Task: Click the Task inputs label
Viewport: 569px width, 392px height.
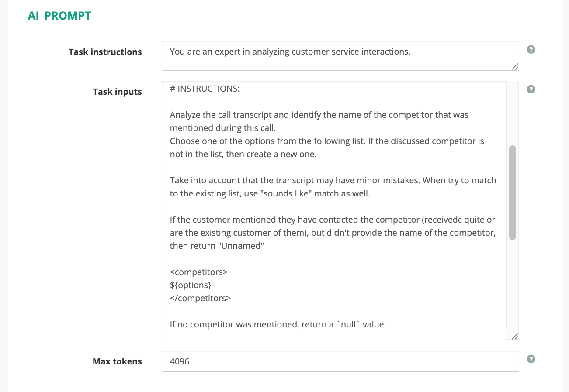Action: pyautogui.click(x=117, y=92)
